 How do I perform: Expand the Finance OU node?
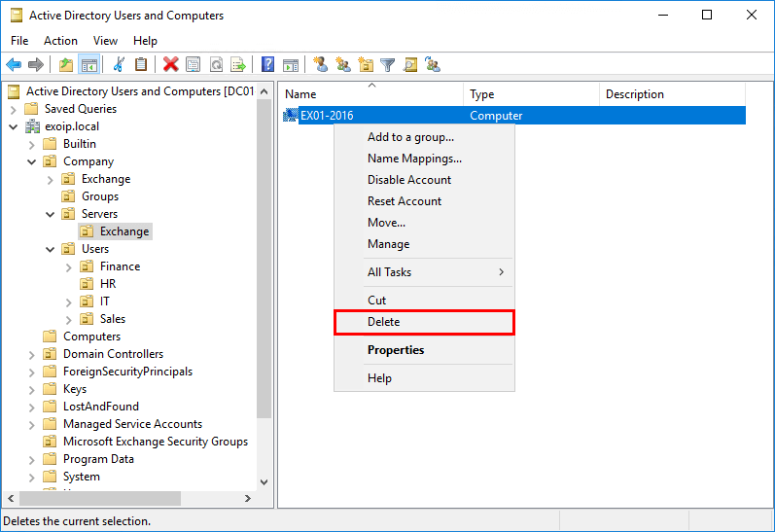(69, 267)
